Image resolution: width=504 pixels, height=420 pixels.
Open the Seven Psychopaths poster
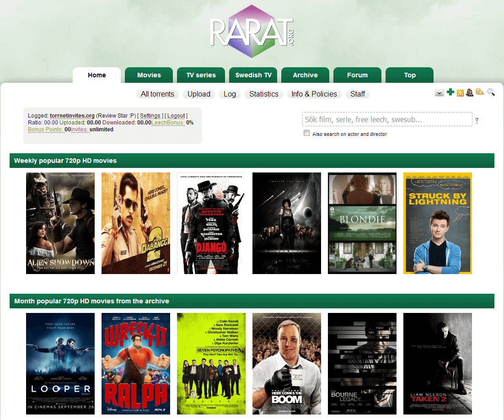pos(211,364)
